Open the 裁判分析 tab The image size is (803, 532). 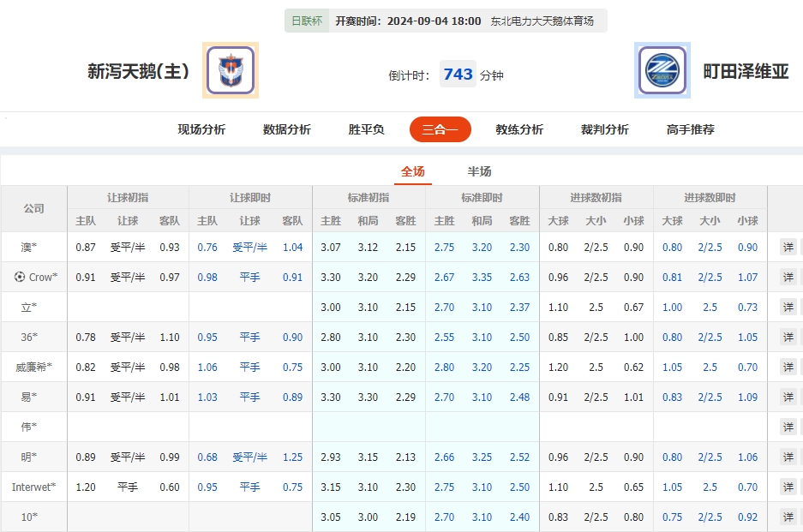pos(603,129)
